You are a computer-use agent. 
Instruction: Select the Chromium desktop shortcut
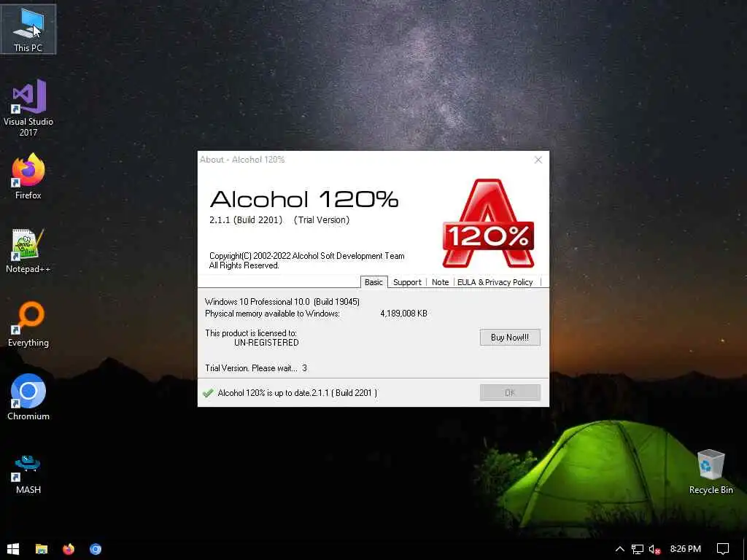tap(28, 397)
